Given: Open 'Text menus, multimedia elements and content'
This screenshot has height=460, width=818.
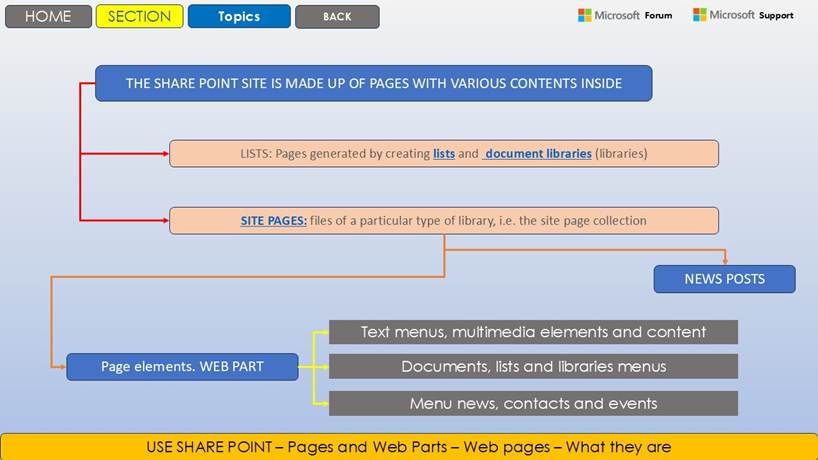Looking at the screenshot, I should point(533,332).
